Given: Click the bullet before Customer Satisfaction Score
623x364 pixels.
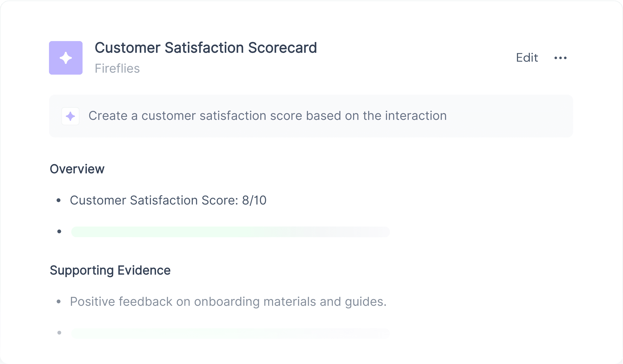Looking at the screenshot, I should 59,200.
